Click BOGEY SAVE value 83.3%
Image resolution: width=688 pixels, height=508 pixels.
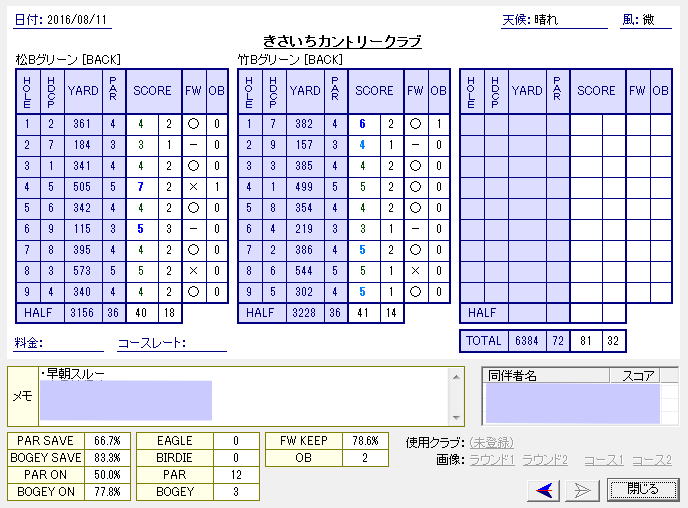107,458
